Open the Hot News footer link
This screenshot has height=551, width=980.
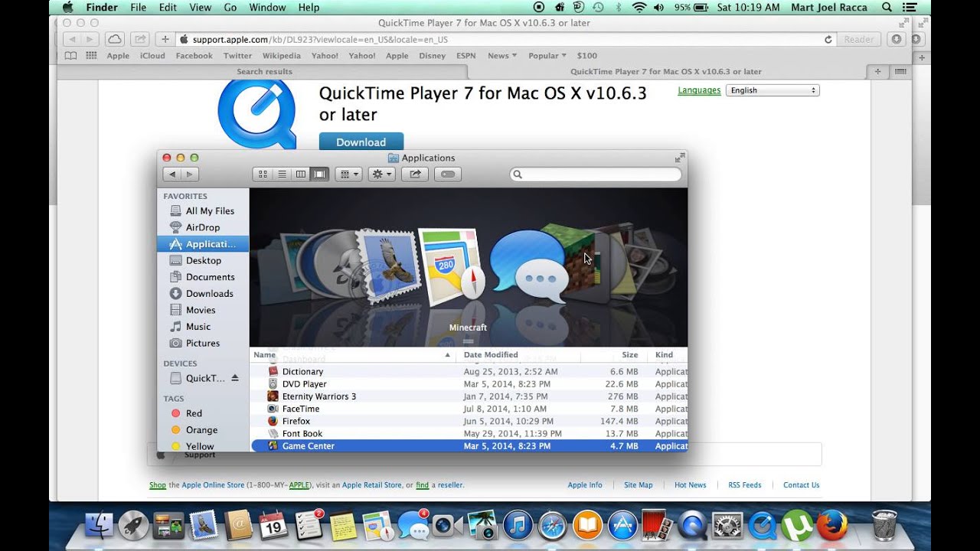[x=691, y=485]
